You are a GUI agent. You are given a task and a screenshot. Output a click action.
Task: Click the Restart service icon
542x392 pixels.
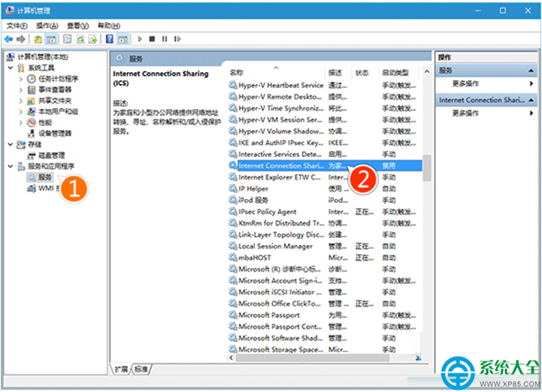[177, 39]
